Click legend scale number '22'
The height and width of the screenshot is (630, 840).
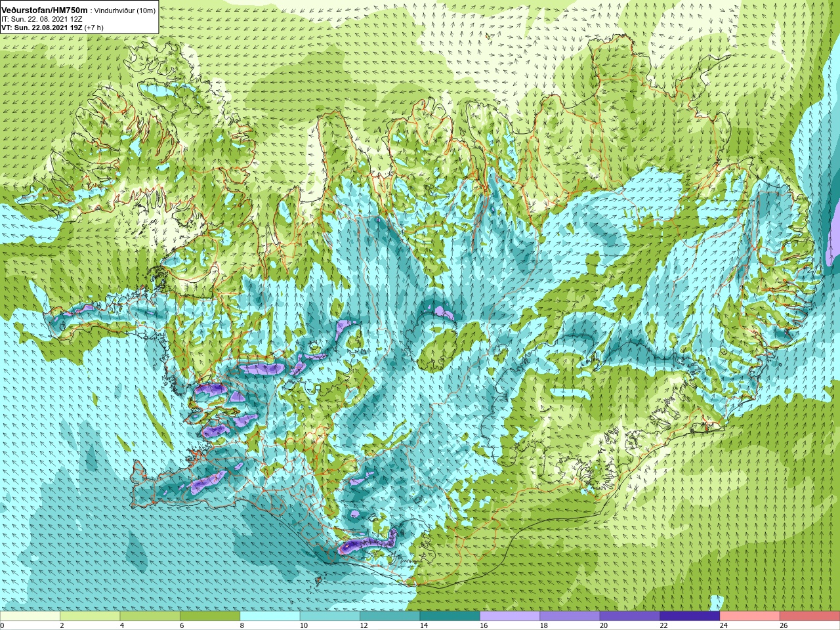coord(663,625)
